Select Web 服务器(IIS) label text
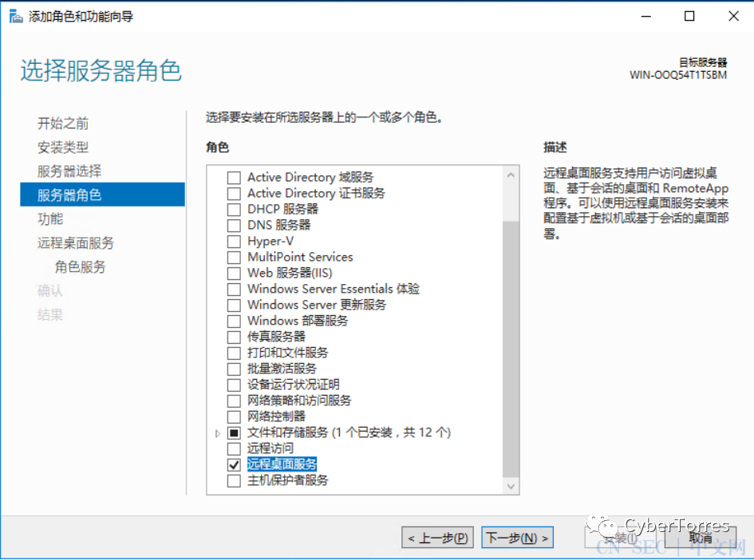Image resolution: width=754 pixels, height=560 pixels. 290,273
